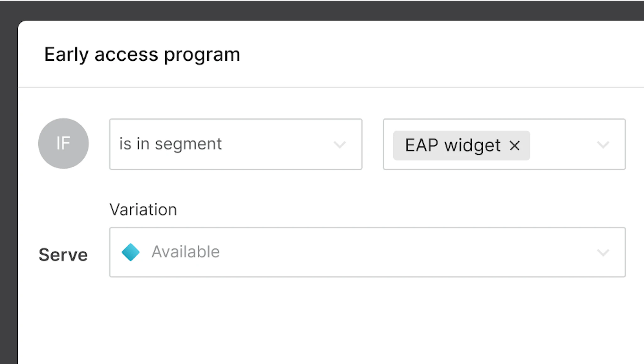This screenshot has height=364, width=644.
Task: Click the gray IF condition badge
Action: [63, 143]
